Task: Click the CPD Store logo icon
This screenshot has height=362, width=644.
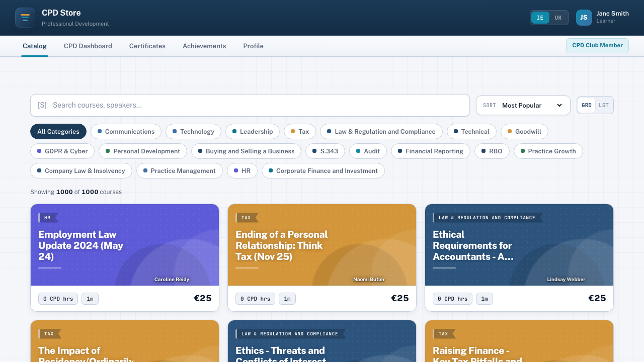Action: point(25,18)
